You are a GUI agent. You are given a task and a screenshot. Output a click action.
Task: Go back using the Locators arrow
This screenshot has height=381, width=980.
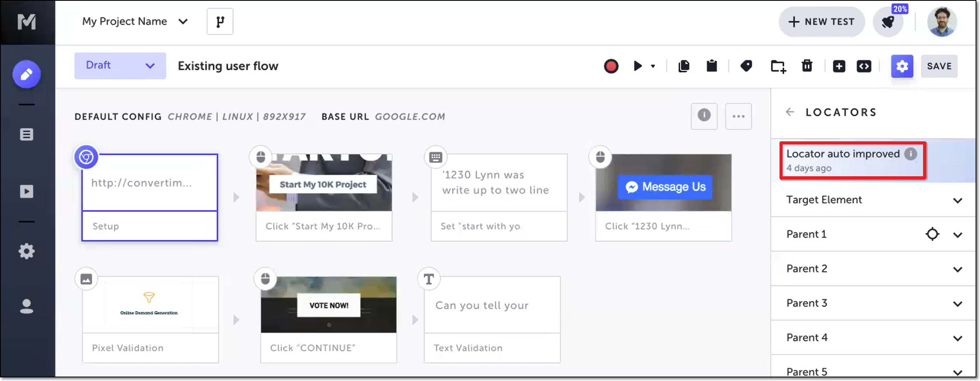pyautogui.click(x=790, y=112)
